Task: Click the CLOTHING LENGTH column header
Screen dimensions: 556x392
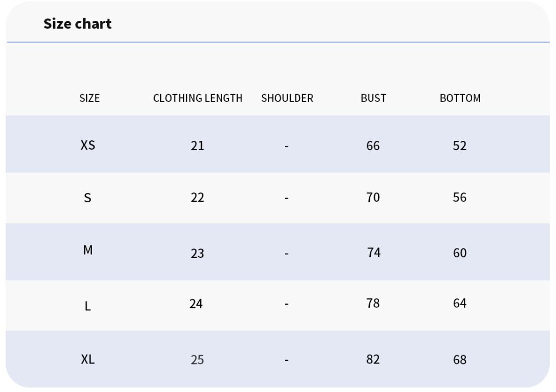Action: (198, 98)
